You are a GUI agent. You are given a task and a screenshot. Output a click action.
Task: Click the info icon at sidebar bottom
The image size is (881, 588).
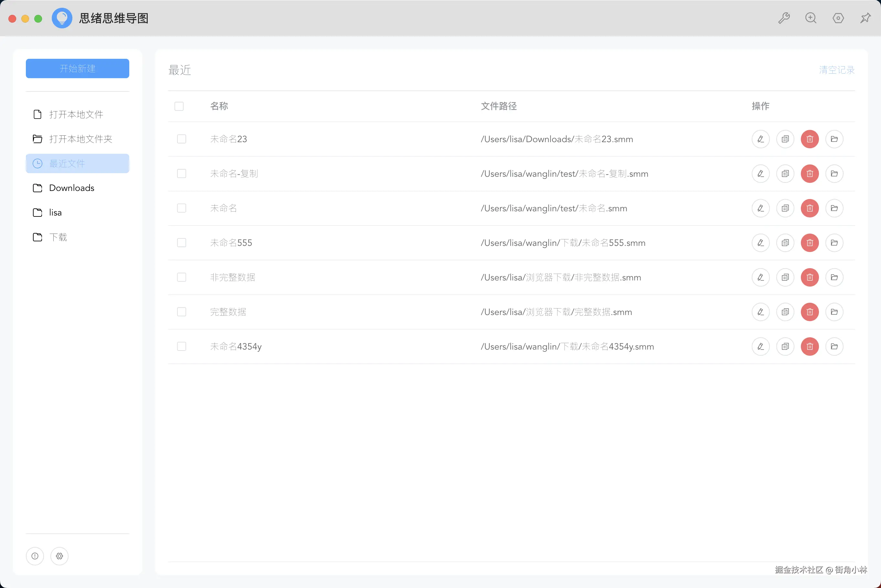point(35,556)
